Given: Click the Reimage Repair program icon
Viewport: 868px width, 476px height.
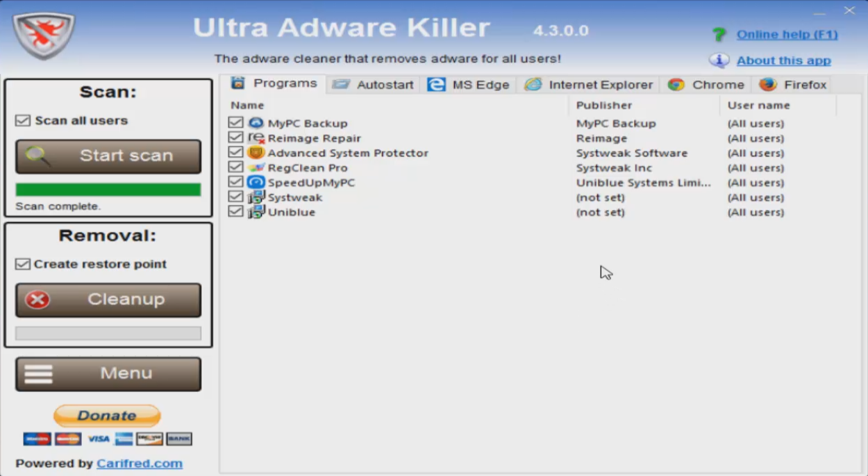Looking at the screenshot, I should tap(256, 138).
